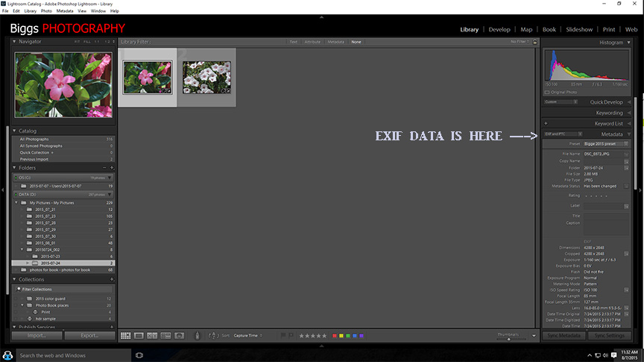This screenshot has width=644, height=362.
Task: Adjust the Thumbnails size slider
Action: (508, 339)
